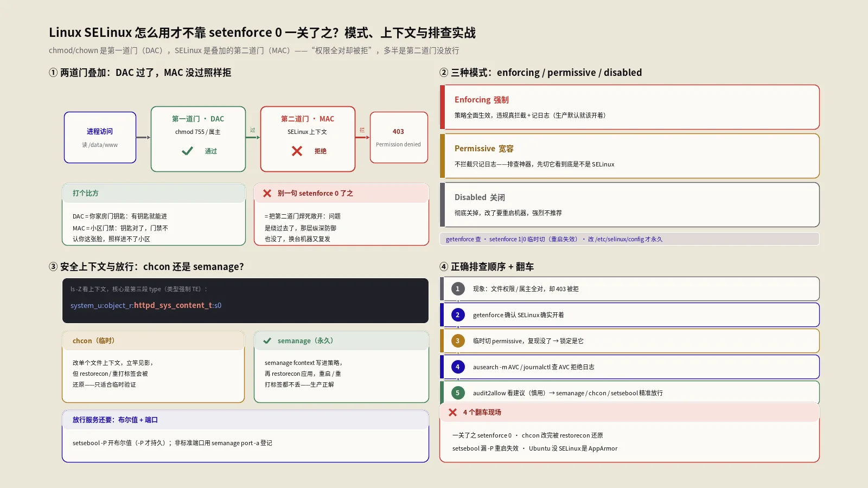Click the 第一道门 · DAC heading
The width and height of the screenshot is (868, 488).
coord(198,119)
